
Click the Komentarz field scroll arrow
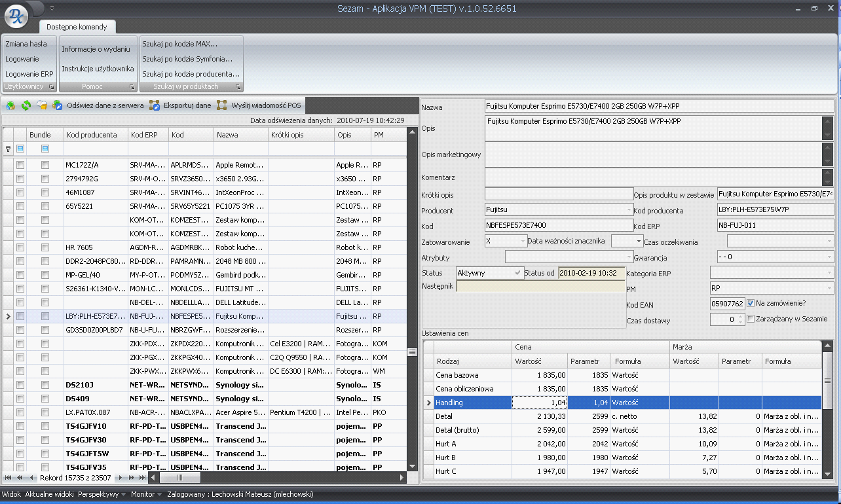[829, 177]
